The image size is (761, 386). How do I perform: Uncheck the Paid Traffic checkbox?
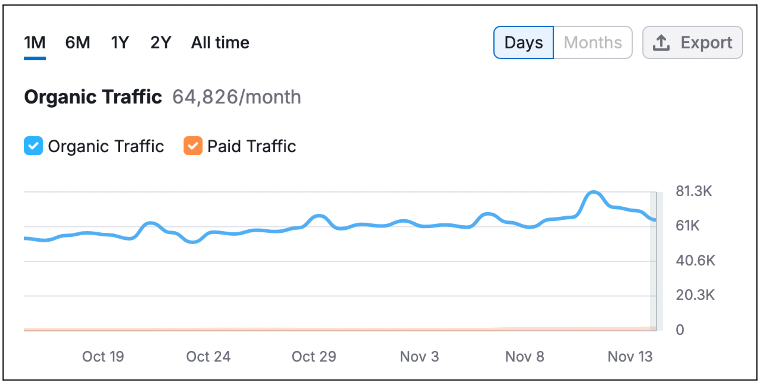point(193,146)
